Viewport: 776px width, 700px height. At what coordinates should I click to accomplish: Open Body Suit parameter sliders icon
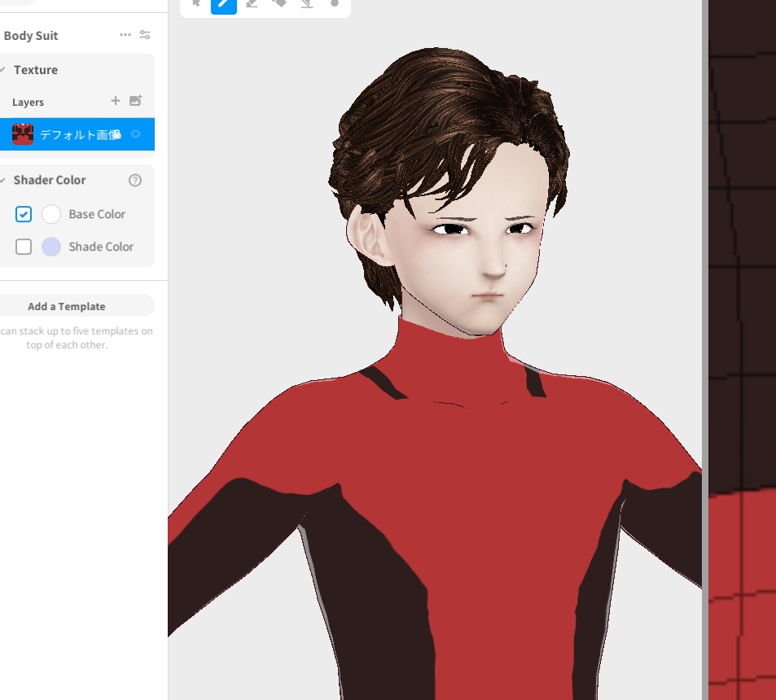click(145, 35)
